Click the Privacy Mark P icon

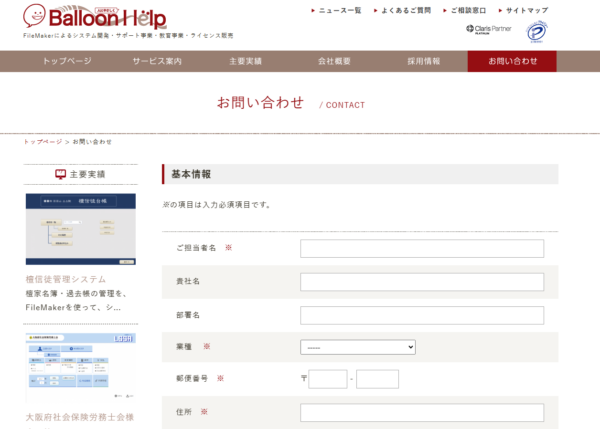click(536, 31)
